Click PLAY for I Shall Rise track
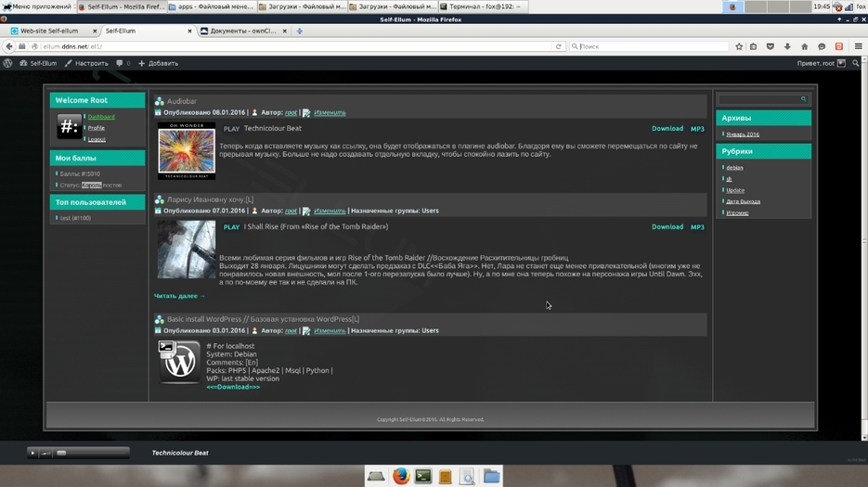The image size is (868, 487). coord(231,227)
